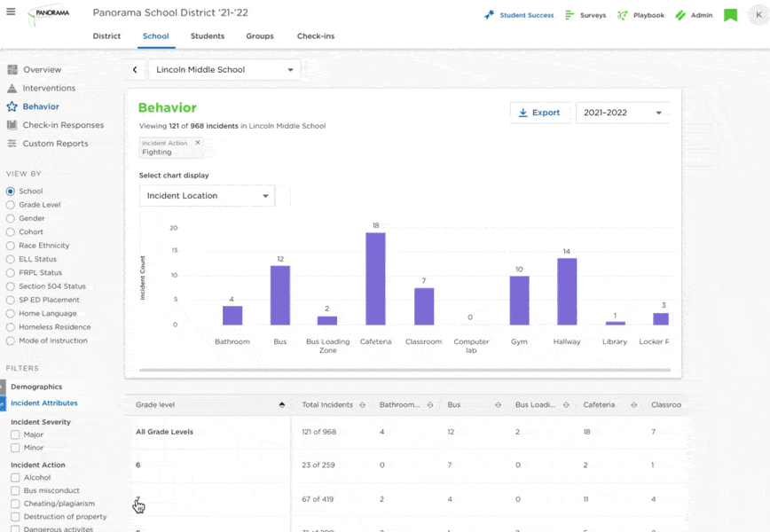Viewport: 770px width, 532px height.
Task: Open the Incident Location chart display dropdown
Action: click(207, 195)
